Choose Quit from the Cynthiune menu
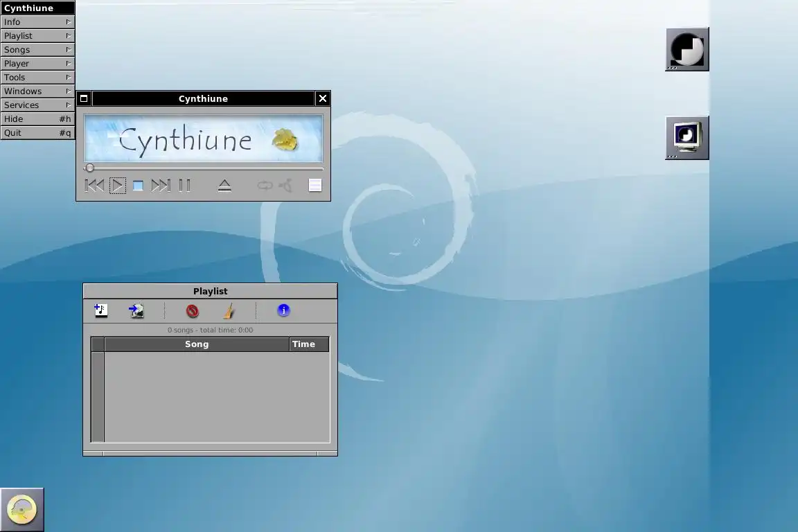The image size is (798, 532). pos(37,132)
